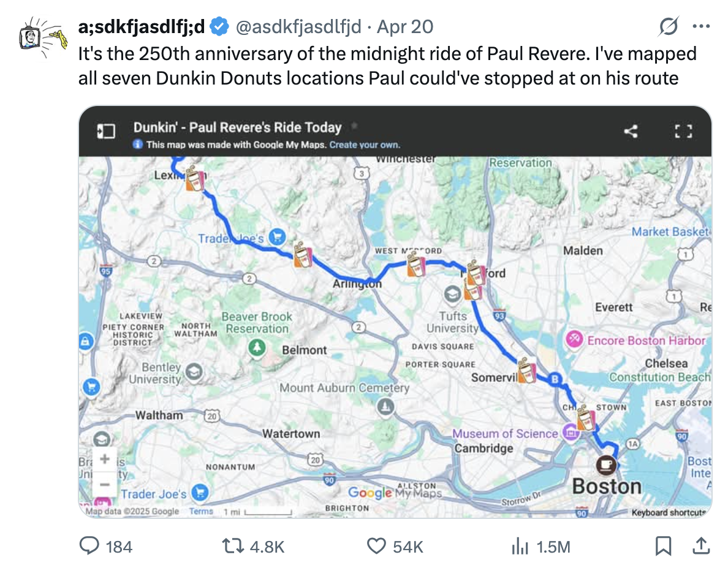Image resolution: width=728 pixels, height=571 pixels.
Task: Share the post via upload arrow icon
Action: [x=702, y=546]
